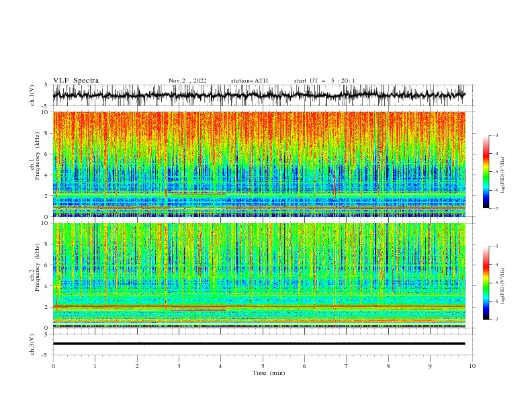Image resolution: width=532 pixels, height=411 pixels.
Task: Click the '-7' tick on ch.2 colorbar
Action: tap(495, 320)
